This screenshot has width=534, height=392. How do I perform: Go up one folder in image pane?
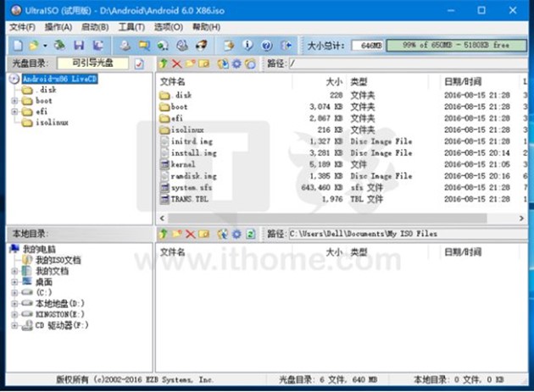(164, 63)
